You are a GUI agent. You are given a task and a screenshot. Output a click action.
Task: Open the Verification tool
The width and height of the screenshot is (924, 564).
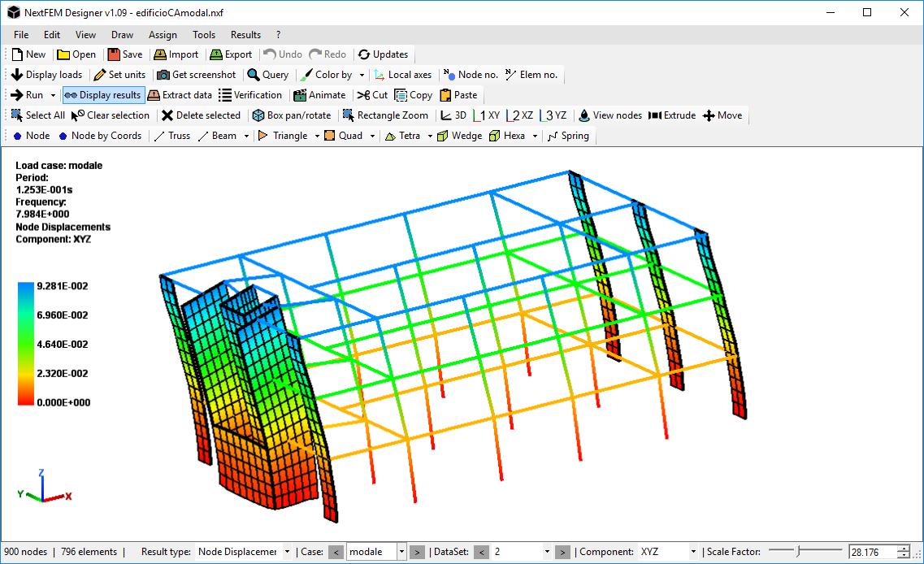(x=250, y=95)
